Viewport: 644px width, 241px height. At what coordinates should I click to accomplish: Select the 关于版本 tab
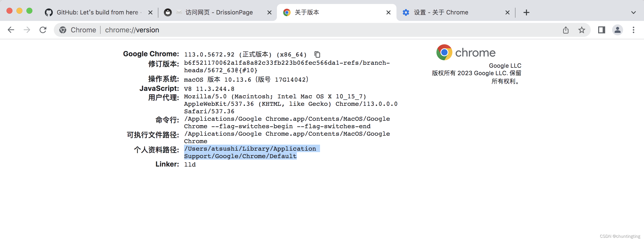point(336,12)
